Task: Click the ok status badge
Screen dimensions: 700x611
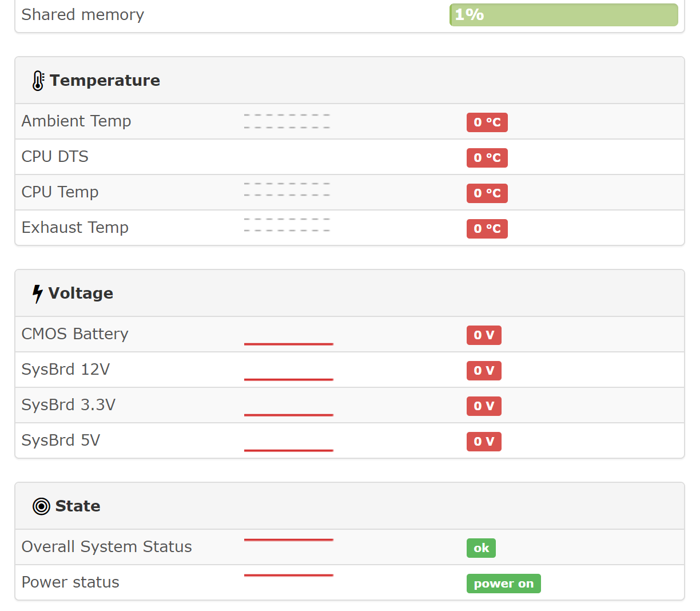Action: click(x=480, y=547)
